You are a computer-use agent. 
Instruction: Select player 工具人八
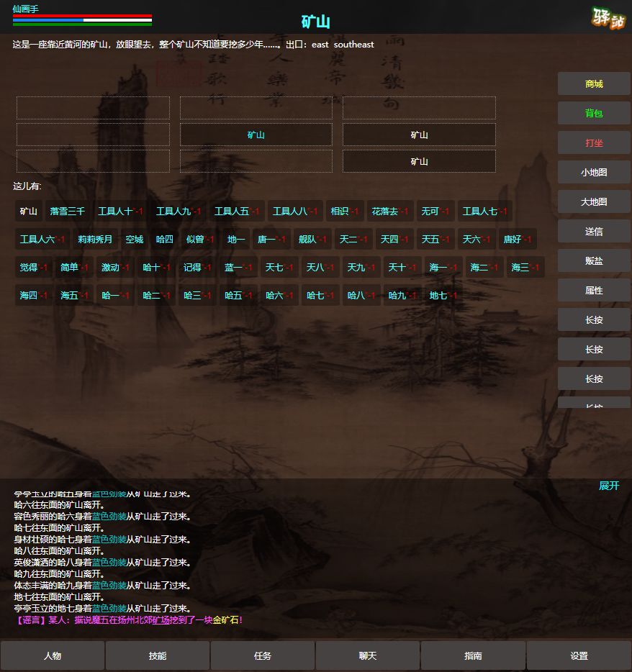(295, 212)
